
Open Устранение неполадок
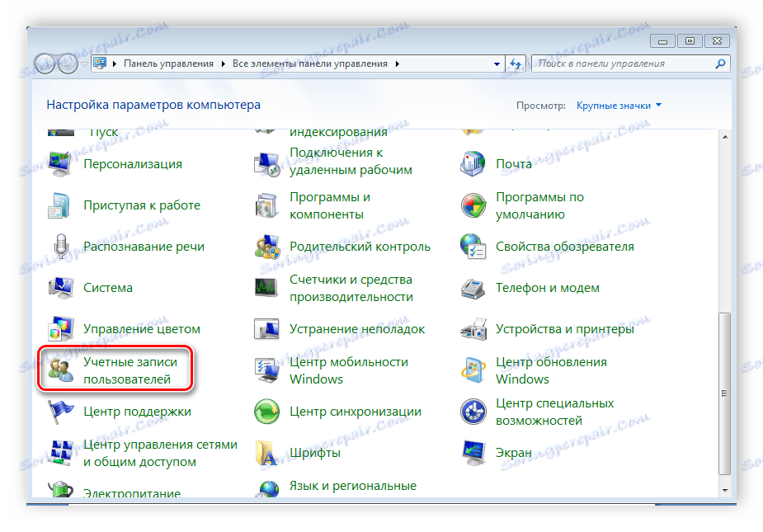pos(356,328)
